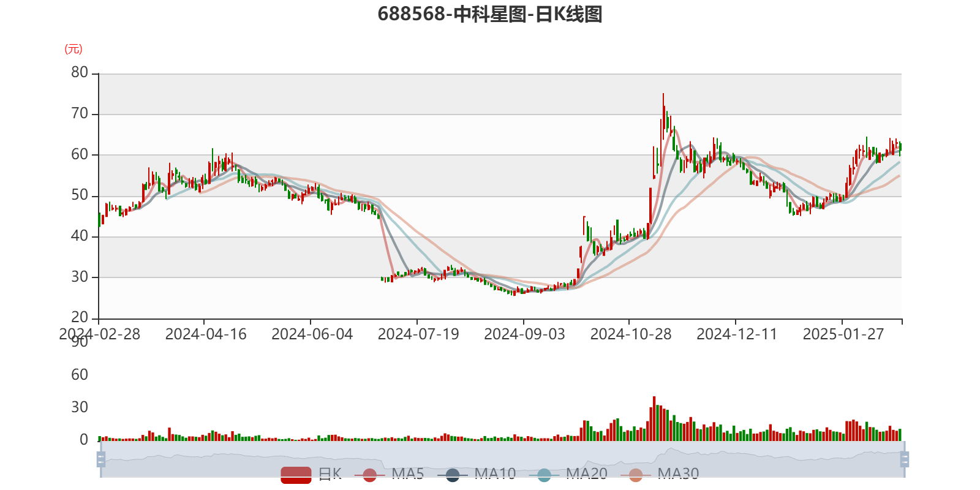This screenshot has height=490, width=980.
Task: Click the 30 volume axis label
Action: point(80,407)
